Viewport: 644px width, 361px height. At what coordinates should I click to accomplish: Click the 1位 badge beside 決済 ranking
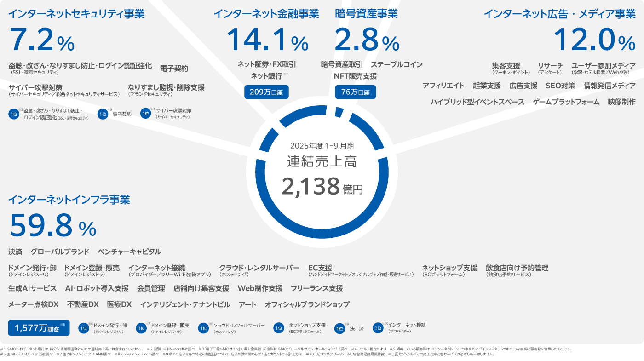click(x=339, y=328)
